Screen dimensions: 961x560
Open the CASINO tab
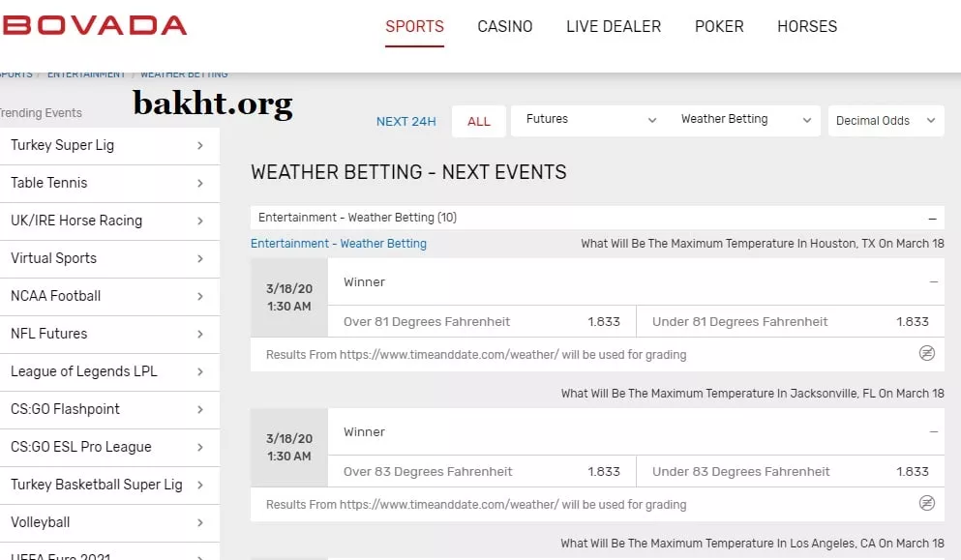point(504,27)
